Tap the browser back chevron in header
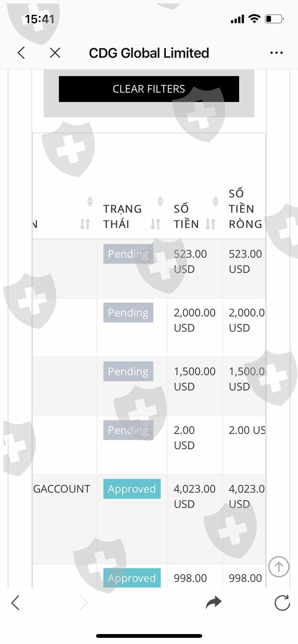This screenshot has height=644, width=298. [x=21, y=53]
